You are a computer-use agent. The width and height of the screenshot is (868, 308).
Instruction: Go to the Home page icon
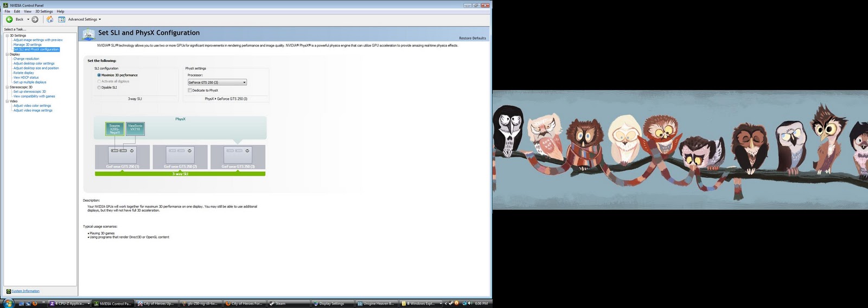pyautogui.click(x=50, y=20)
